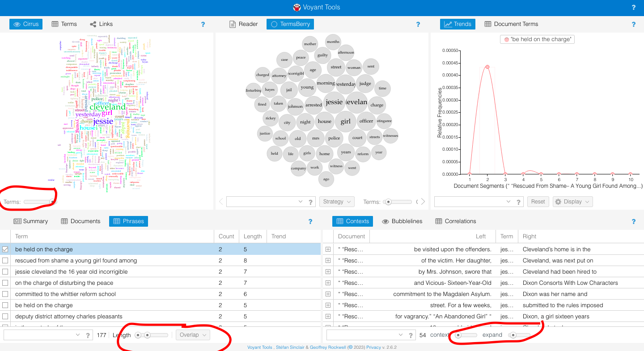
Task: Open the Overlap dropdown in Phrases
Action: (193, 335)
